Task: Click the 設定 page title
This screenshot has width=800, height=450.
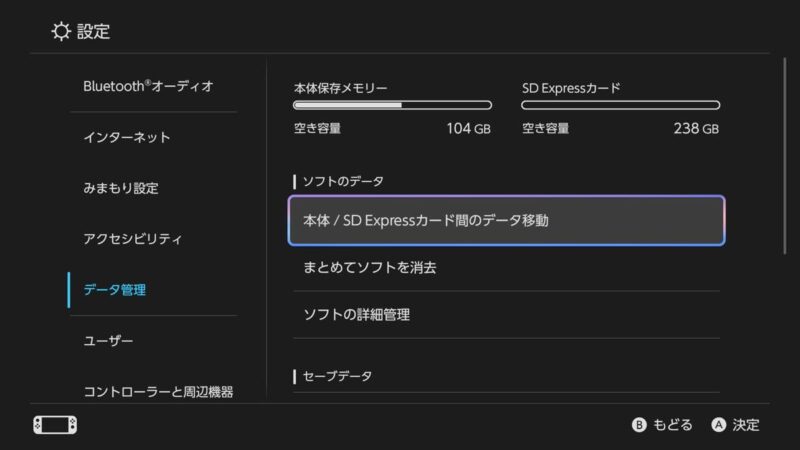Action: [x=93, y=32]
